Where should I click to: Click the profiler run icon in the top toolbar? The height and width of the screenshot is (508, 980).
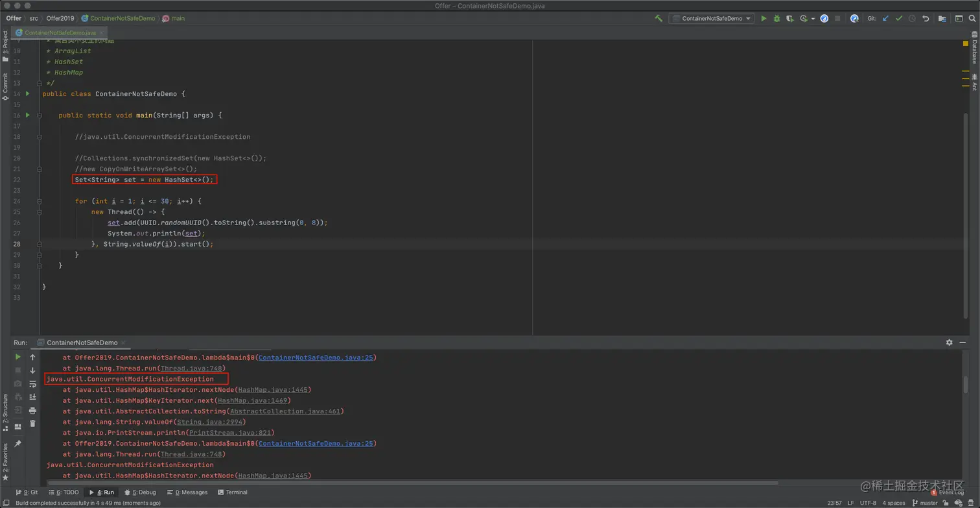804,19
